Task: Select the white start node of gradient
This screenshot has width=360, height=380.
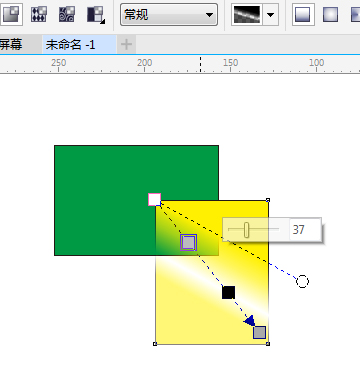Action: [x=155, y=200]
